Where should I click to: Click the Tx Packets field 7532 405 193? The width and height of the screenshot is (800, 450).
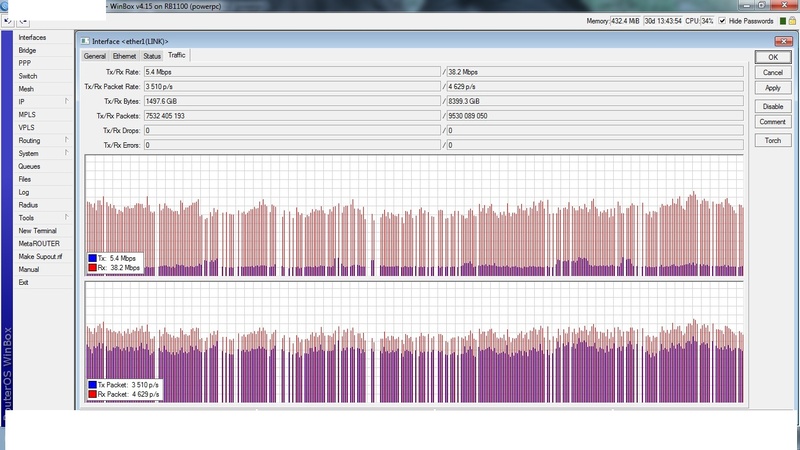(x=292, y=116)
